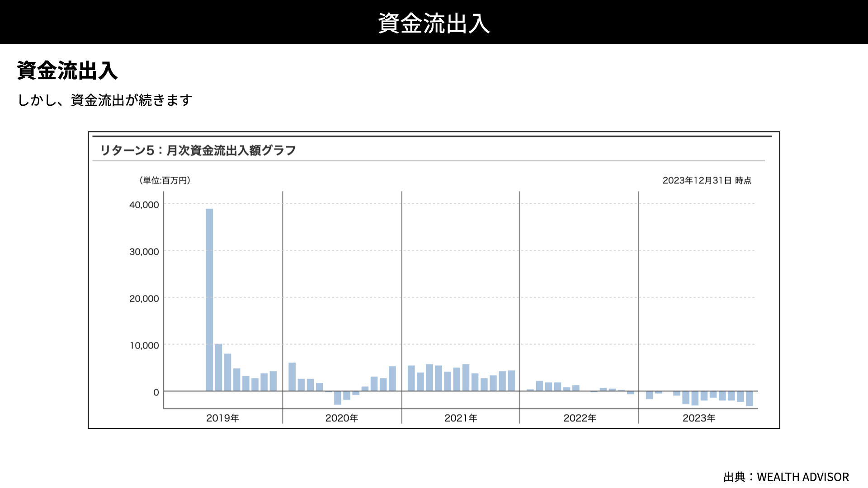Click the unit label （単位:百万円）
Viewport: 868px width, 488px height.
[x=165, y=180]
